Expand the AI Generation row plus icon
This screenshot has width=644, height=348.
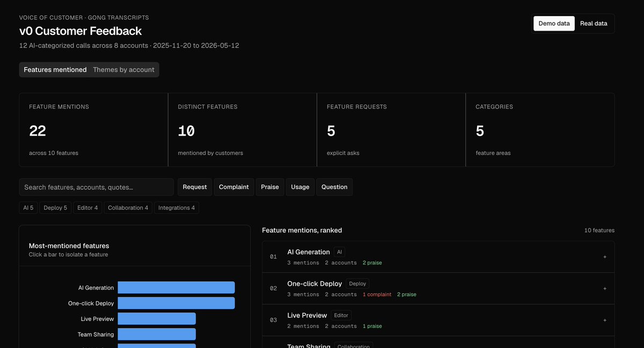pos(605,257)
